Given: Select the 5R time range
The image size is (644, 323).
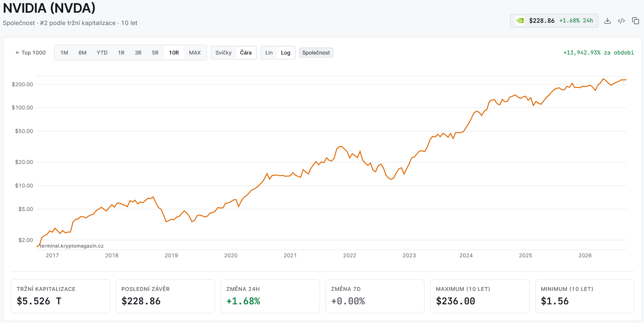Looking at the screenshot, I should (x=155, y=53).
